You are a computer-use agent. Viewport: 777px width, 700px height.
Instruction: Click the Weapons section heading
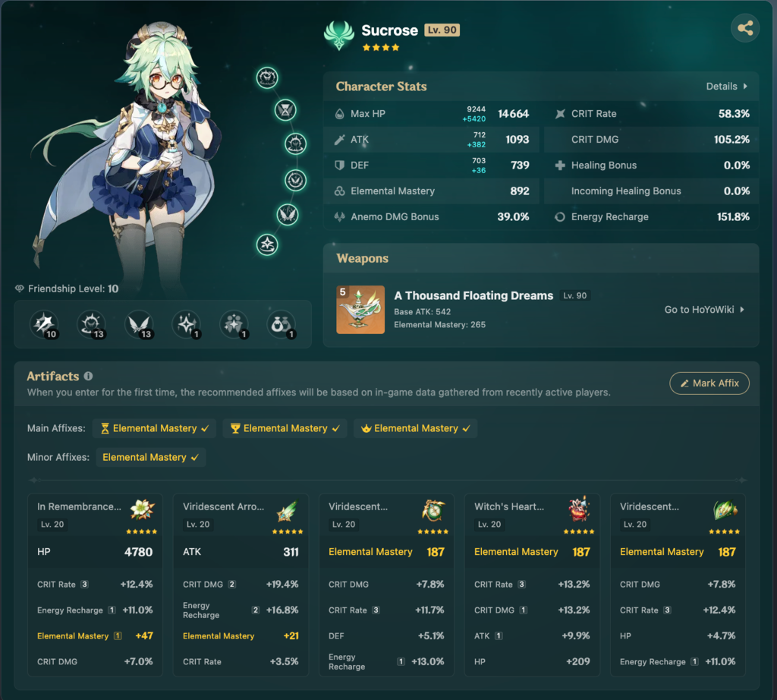coord(362,258)
